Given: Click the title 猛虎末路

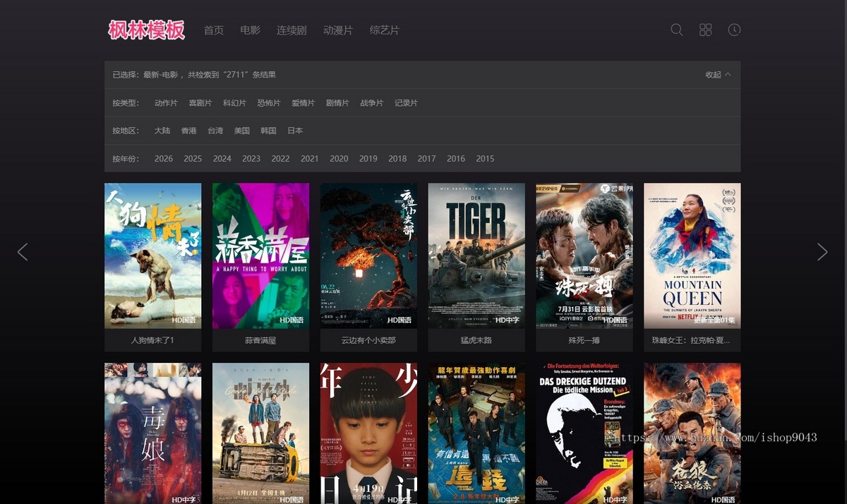Looking at the screenshot, I should click(x=476, y=340).
